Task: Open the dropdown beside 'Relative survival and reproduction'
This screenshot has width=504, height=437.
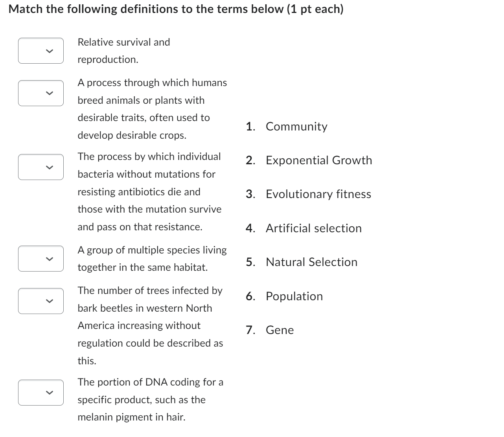Action: point(41,50)
